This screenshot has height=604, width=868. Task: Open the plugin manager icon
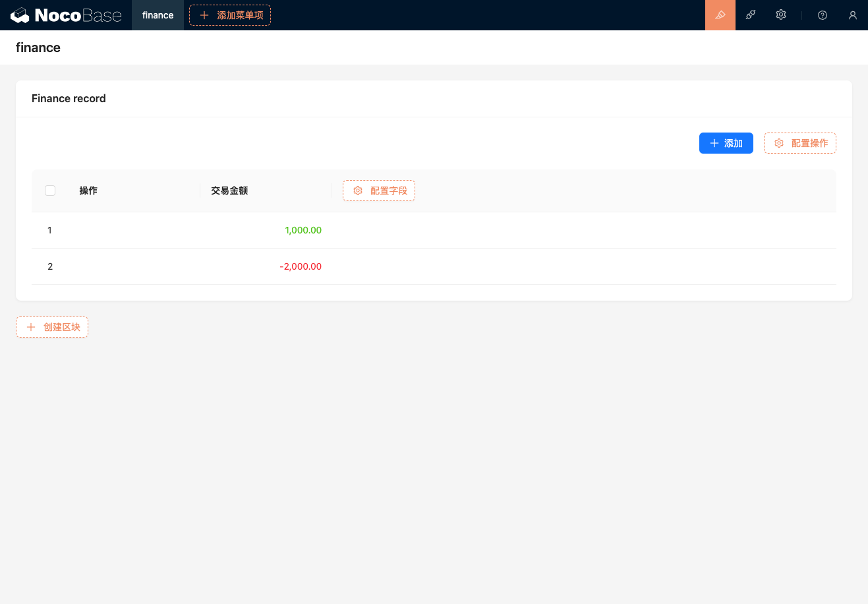(751, 15)
